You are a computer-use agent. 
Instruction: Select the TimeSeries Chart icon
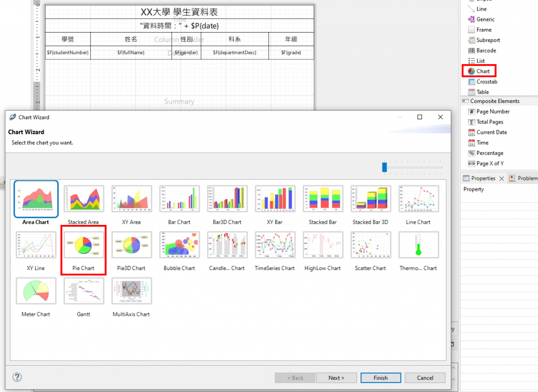pos(275,245)
